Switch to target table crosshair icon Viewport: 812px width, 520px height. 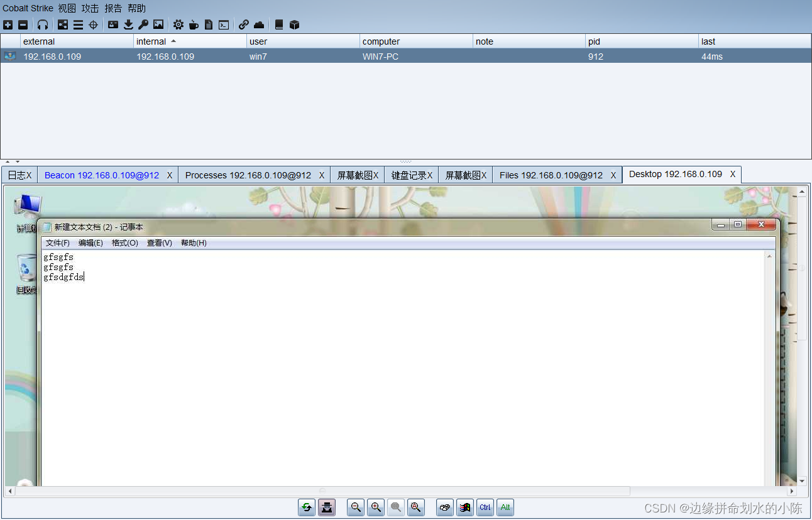[93, 24]
